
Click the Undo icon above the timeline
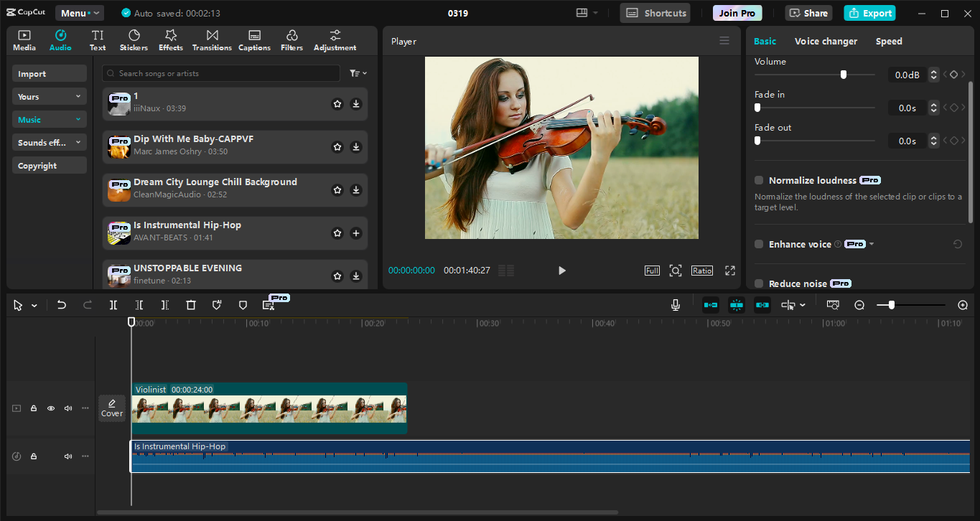pyautogui.click(x=61, y=304)
